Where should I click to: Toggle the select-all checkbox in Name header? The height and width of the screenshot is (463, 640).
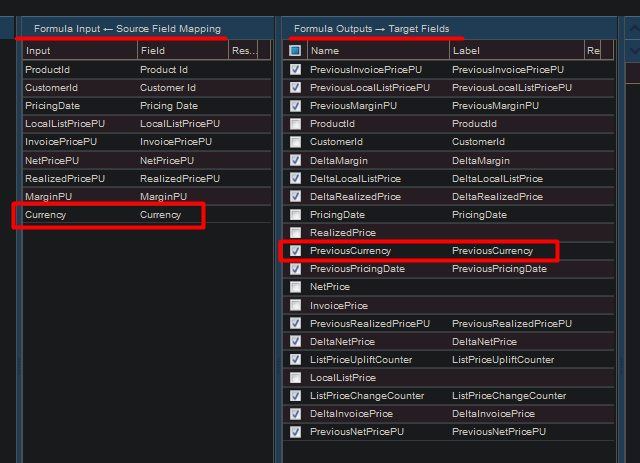tap(295, 50)
